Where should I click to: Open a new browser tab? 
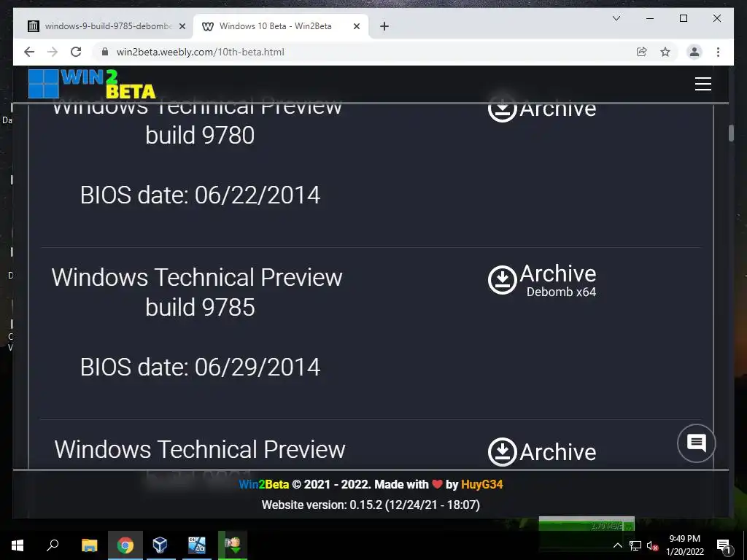tap(384, 26)
